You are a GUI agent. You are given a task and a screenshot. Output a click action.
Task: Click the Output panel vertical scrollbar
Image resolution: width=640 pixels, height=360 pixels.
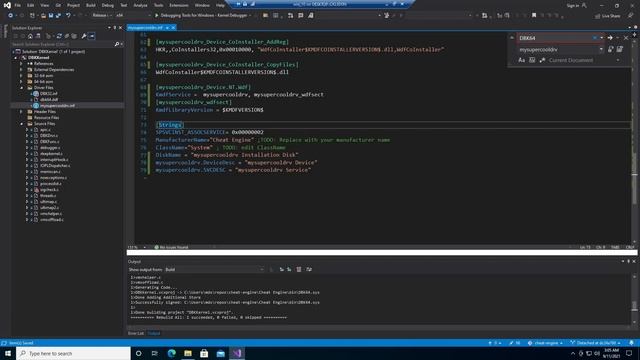(x=634, y=300)
